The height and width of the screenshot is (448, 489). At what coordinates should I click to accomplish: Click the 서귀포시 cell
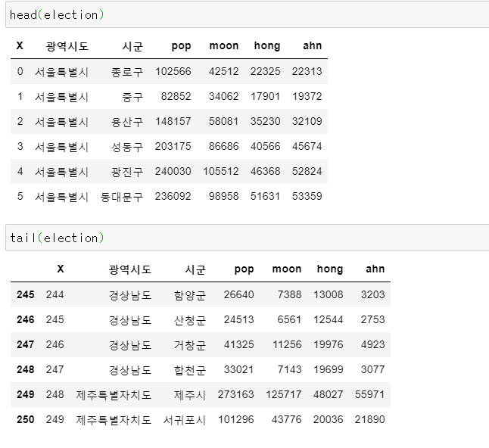pyautogui.click(x=184, y=420)
